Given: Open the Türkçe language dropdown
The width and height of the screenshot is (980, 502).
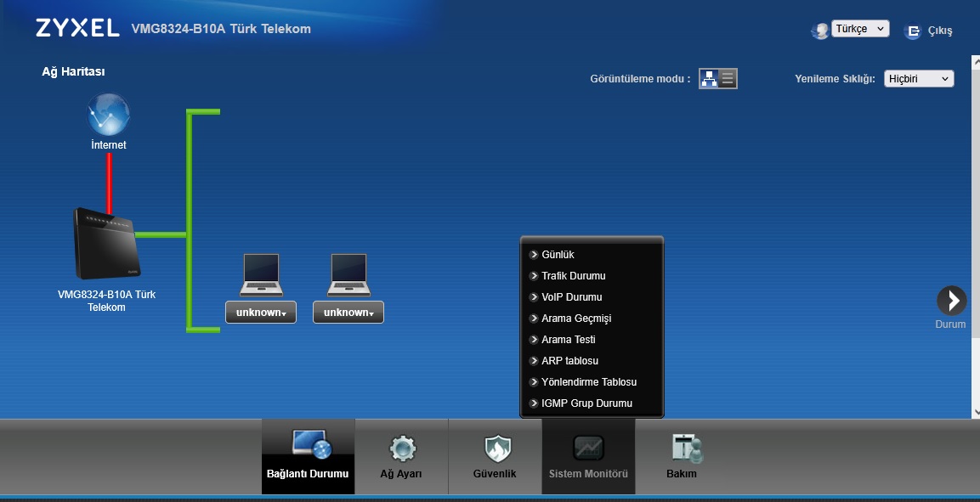Looking at the screenshot, I should (x=860, y=29).
